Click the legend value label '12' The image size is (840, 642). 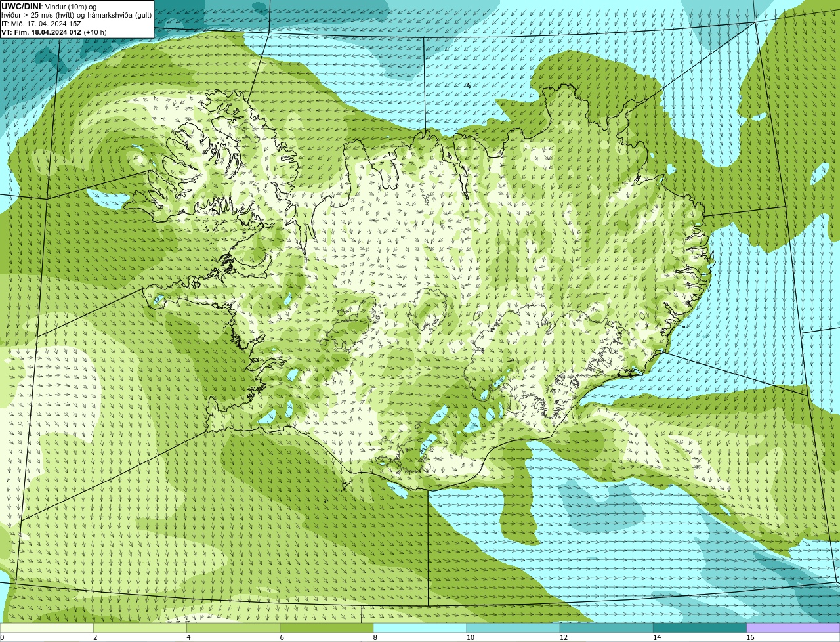click(563, 637)
